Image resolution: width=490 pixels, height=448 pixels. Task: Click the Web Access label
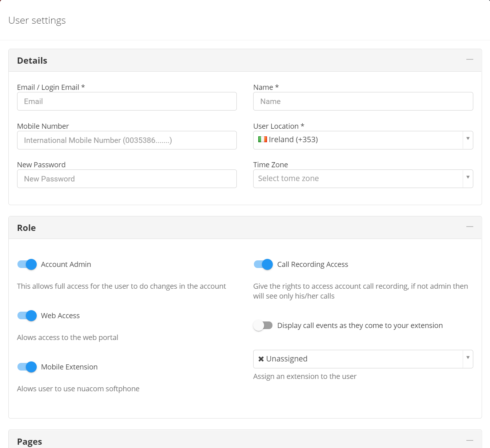tap(60, 316)
